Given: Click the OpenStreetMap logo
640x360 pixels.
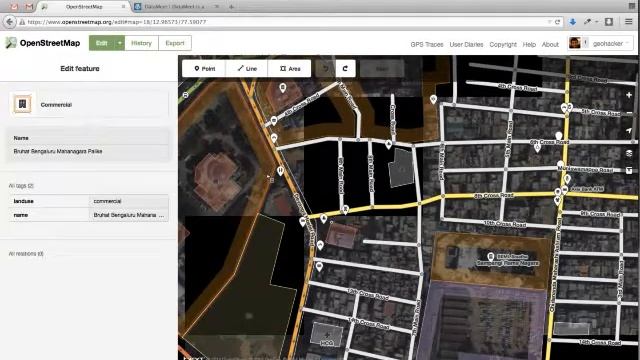Looking at the screenshot, I should click(42, 43).
